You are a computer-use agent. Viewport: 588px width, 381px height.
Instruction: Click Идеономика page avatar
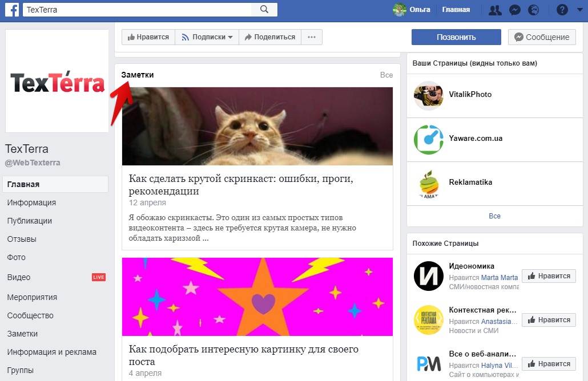pos(428,276)
